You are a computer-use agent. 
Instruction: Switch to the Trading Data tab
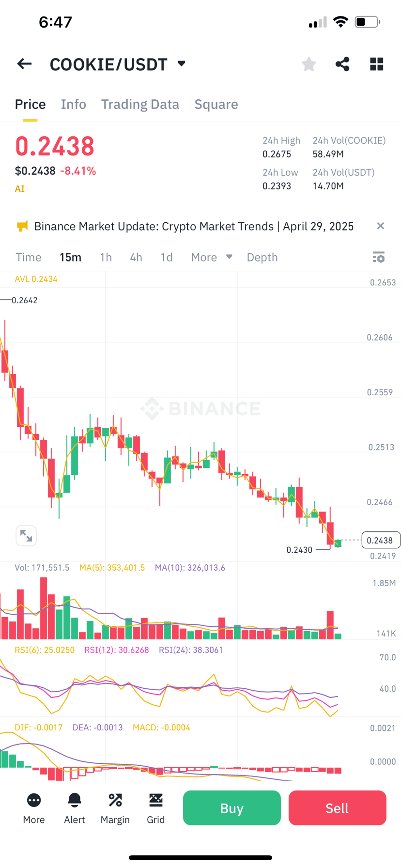[140, 104]
